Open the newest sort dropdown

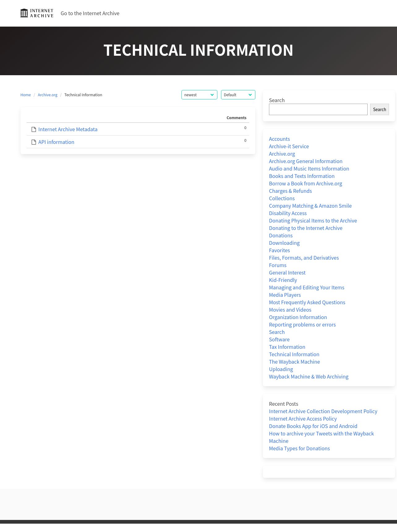tap(199, 95)
